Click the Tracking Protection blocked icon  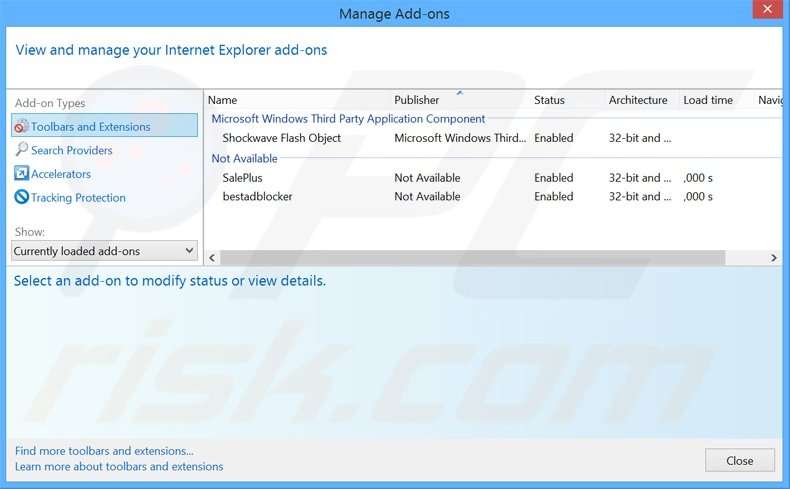pyautogui.click(x=22, y=197)
